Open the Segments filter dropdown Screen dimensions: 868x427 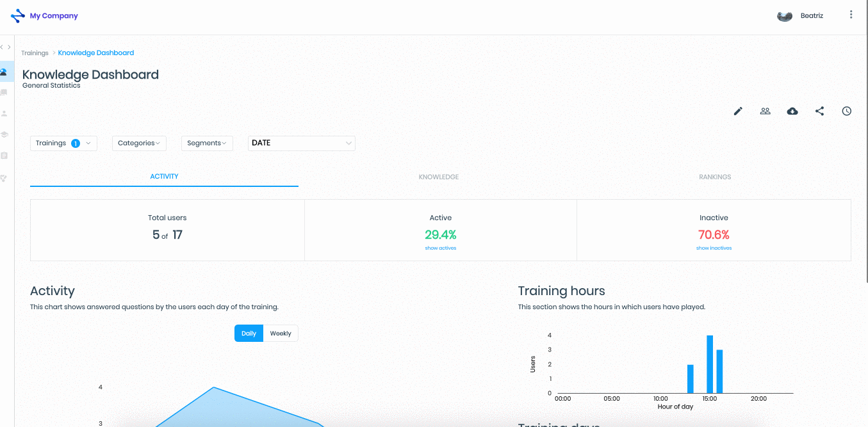click(207, 143)
